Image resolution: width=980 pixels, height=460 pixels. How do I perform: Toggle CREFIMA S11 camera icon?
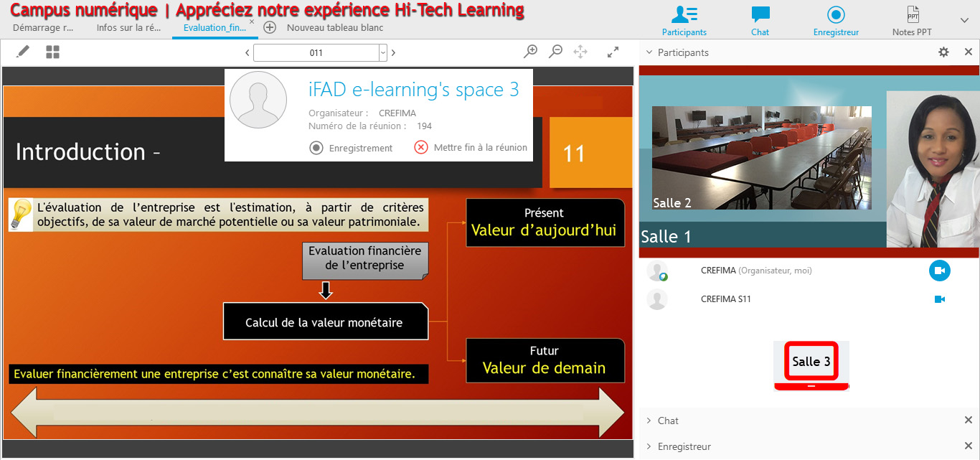point(939,299)
